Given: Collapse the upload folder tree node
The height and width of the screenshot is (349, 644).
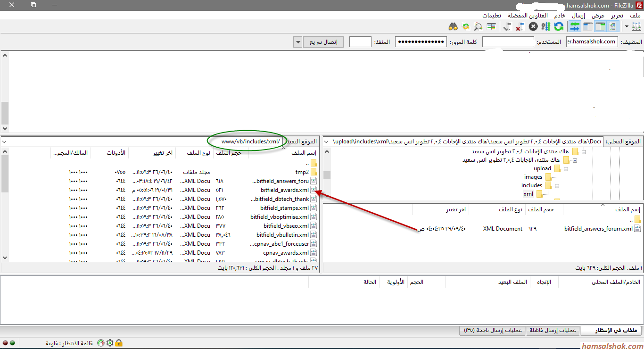Looking at the screenshot, I should point(566,168).
